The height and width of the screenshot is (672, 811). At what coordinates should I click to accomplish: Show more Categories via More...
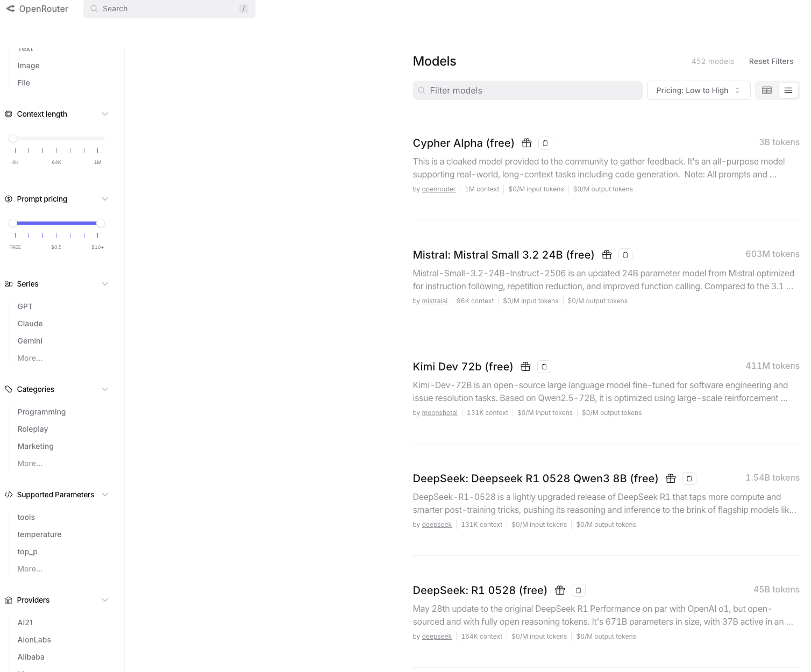click(x=30, y=463)
